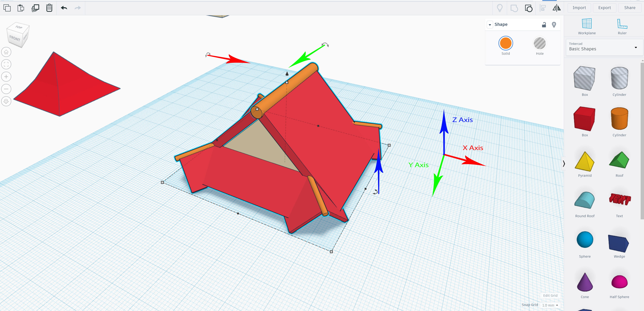Screen dimensions: 644x311
Task: Click the shapes panel vertical scrollbar
Action: pyautogui.click(x=642, y=141)
